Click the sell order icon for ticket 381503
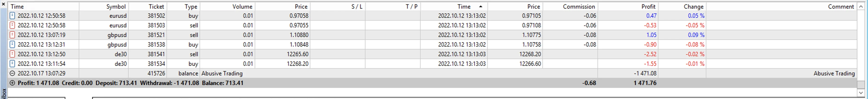868x99 pixels. (12, 25)
